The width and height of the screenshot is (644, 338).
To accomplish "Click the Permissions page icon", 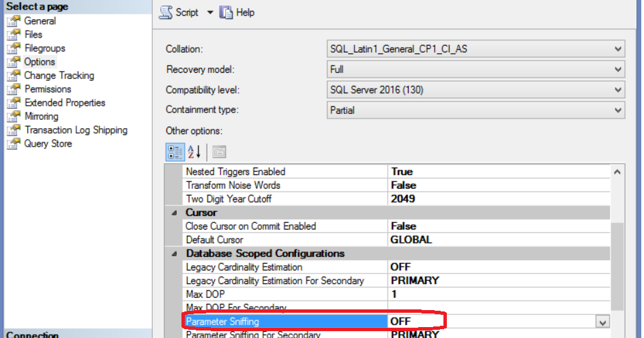I will 14,89.
